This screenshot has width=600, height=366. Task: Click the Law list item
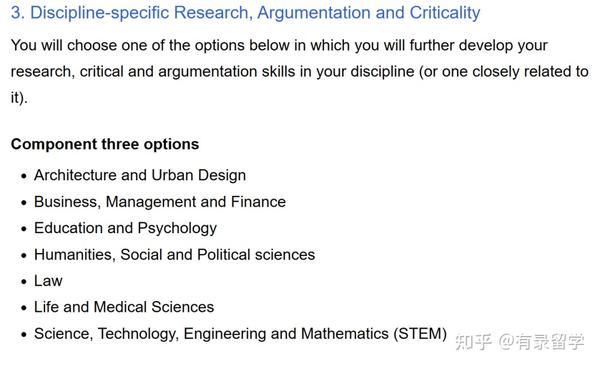click(x=48, y=281)
